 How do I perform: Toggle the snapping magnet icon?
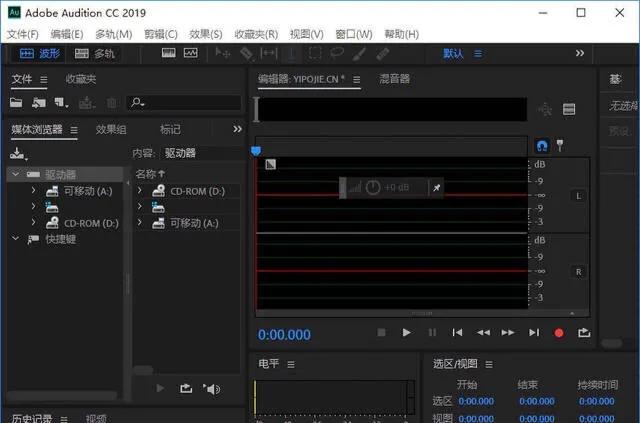pos(541,146)
